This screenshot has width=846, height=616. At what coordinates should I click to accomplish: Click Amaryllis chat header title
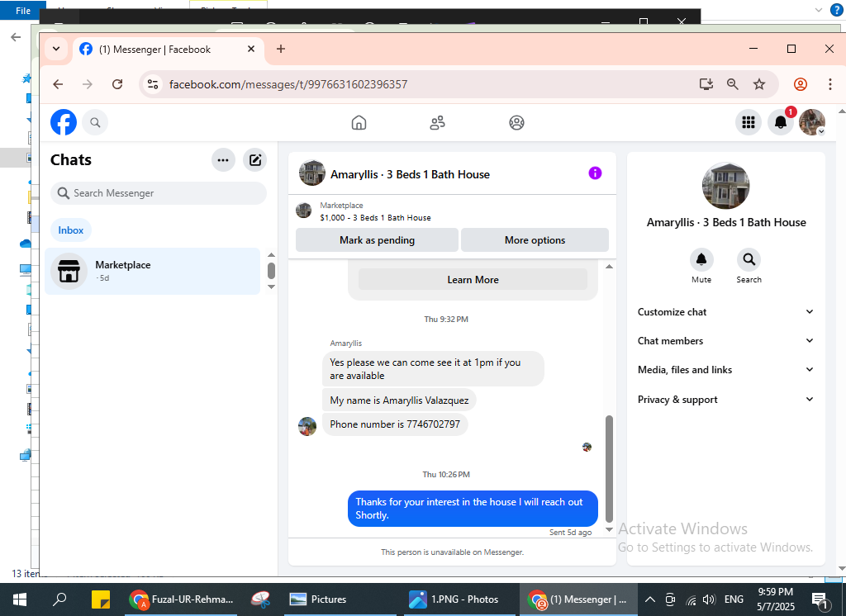pyautogui.click(x=410, y=174)
